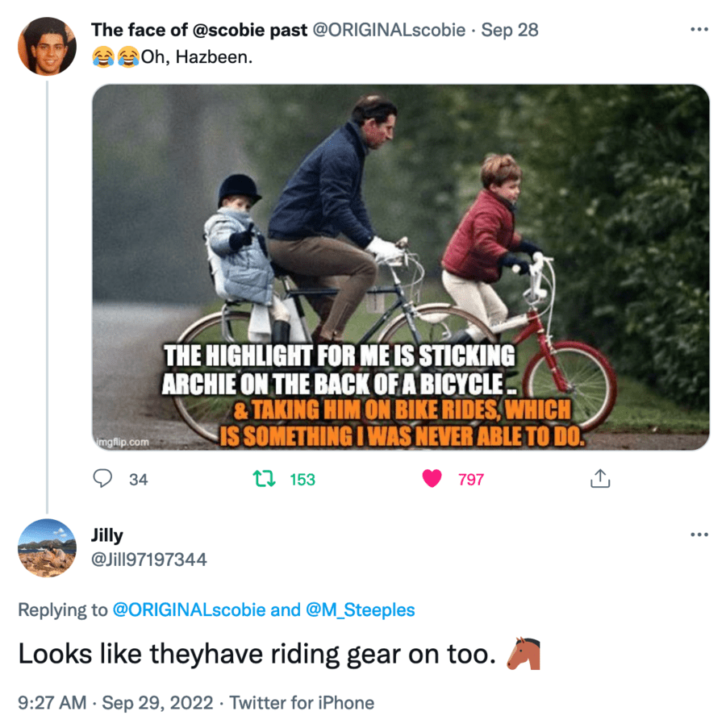Open the share icon under the meme
This screenshot has width=726, height=728.
click(600, 480)
